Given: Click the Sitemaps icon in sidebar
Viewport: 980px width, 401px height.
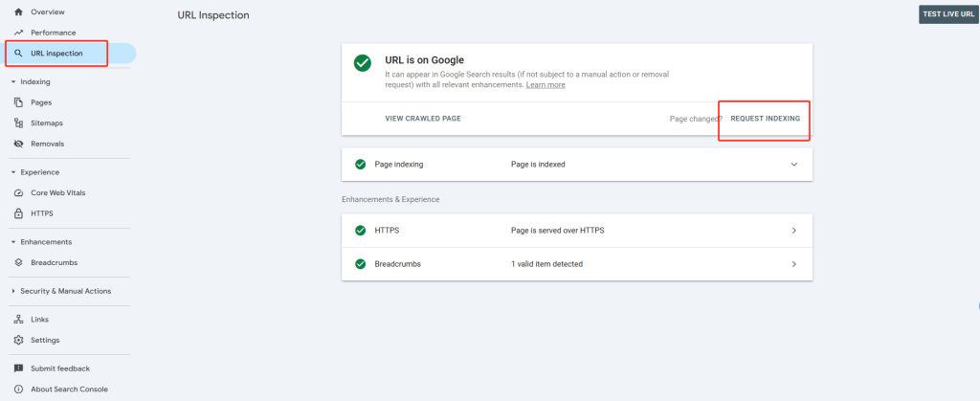Looking at the screenshot, I should tap(18, 123).
